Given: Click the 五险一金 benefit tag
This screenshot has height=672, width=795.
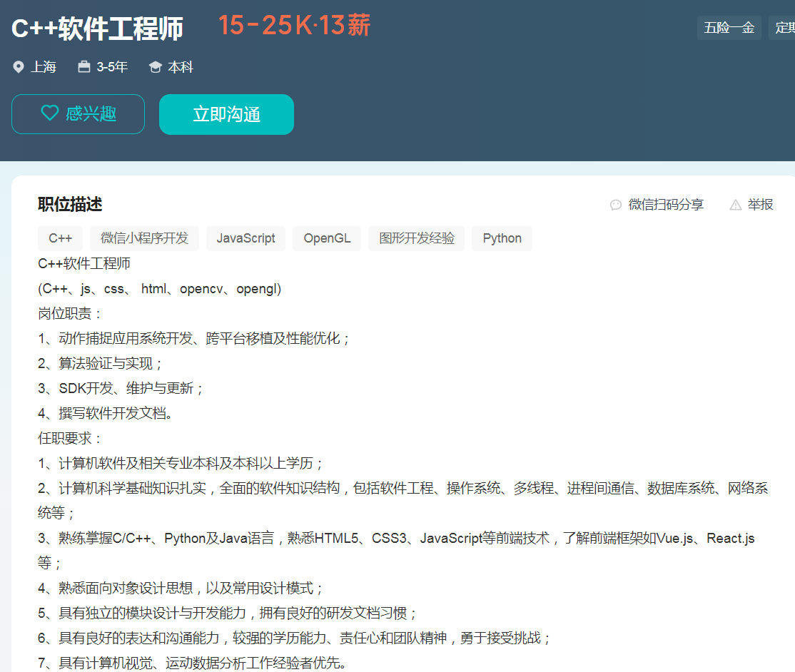Looking at the screenshot, I should [729, 27].
